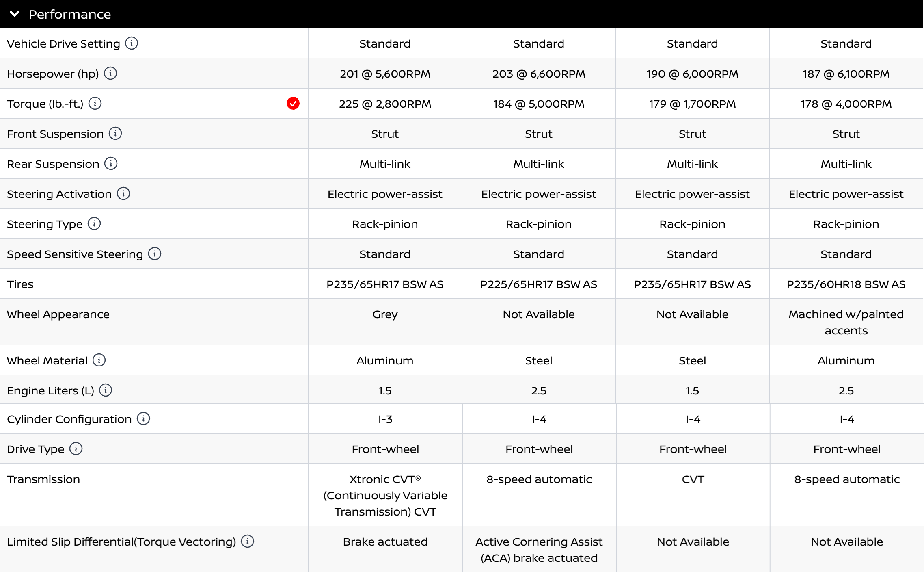This screenshot has width=924, height=572.
Task: Open Steering Activation info icon
Action: tap(123, 193)
